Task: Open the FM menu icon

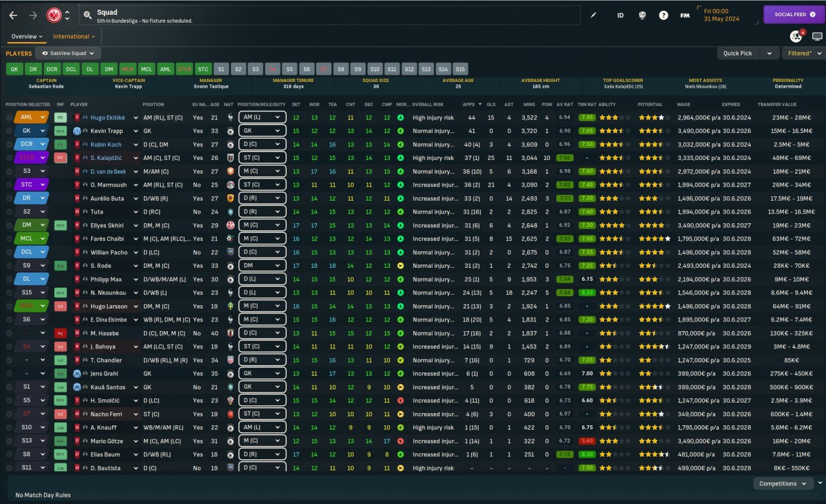Action: click(x=685, y=15)
